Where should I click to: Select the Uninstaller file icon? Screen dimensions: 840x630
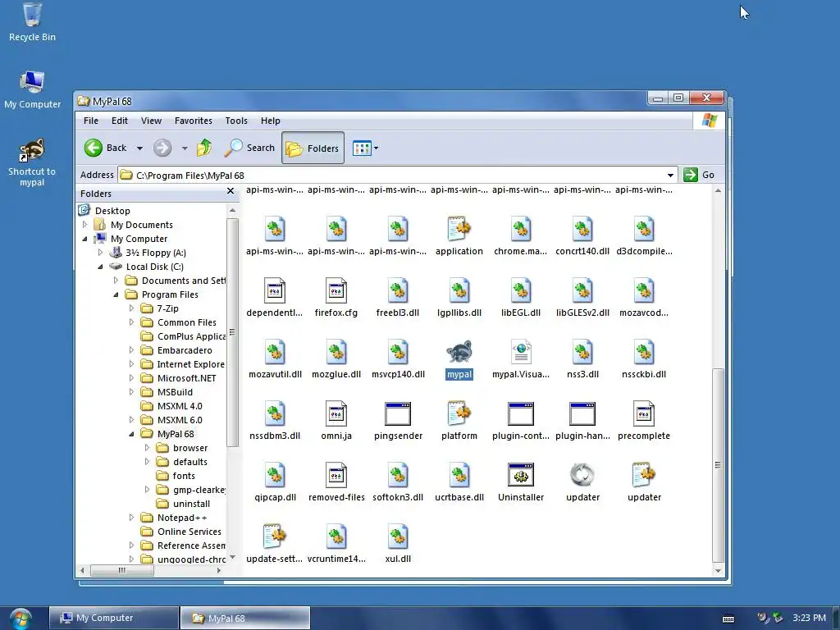(x=521, y=475)
